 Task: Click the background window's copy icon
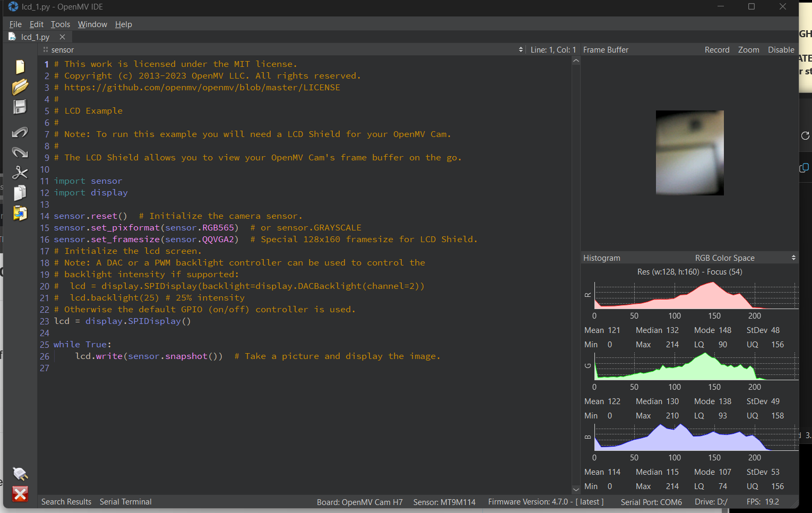tap(804, 168)
